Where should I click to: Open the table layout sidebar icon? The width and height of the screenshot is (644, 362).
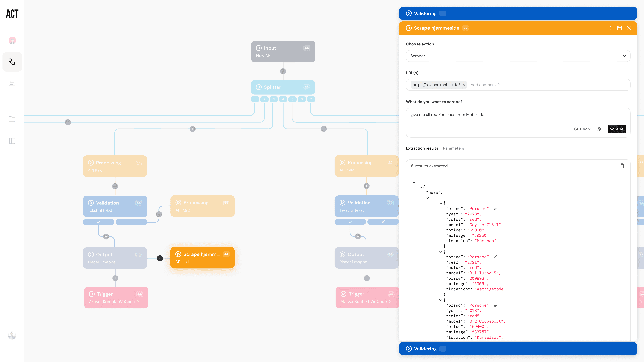pyautogui.click(x=12, y=141)
